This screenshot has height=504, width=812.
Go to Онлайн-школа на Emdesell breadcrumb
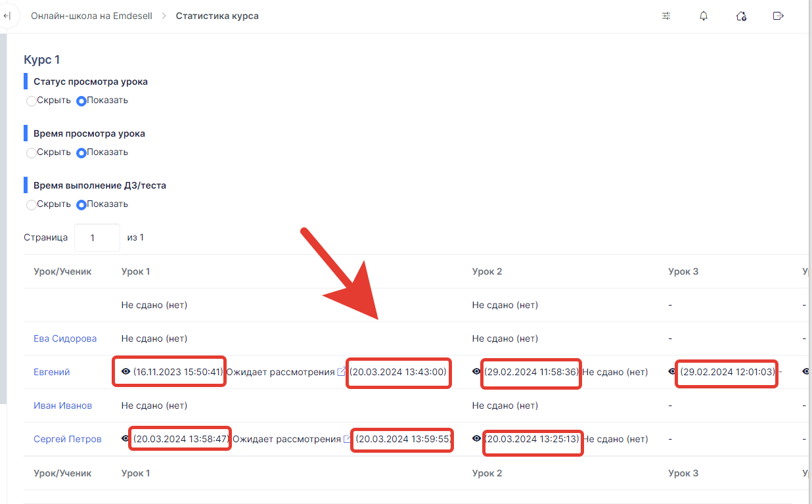click(91, 16)
